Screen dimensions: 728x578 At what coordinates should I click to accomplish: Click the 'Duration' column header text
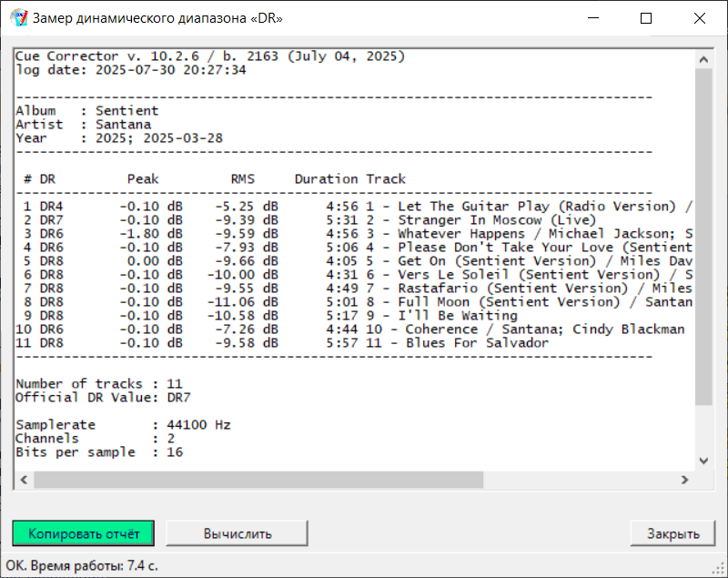click(326, 179)
